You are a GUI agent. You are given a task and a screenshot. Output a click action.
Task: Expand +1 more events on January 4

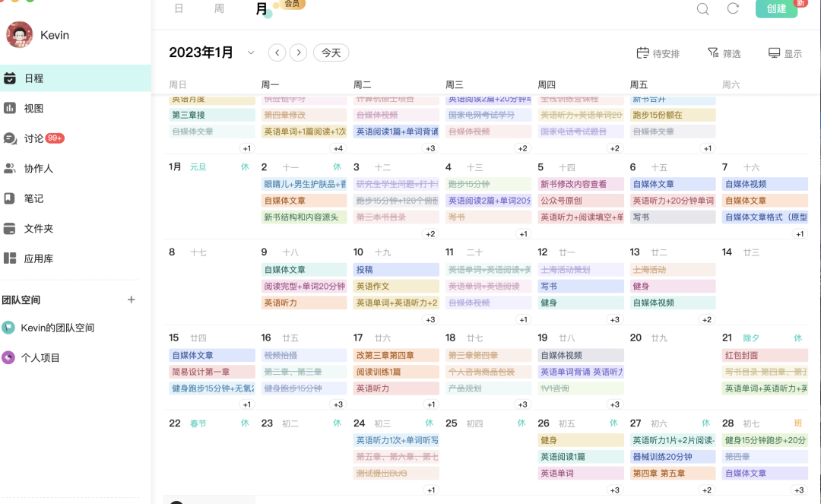tap(523, 234)
